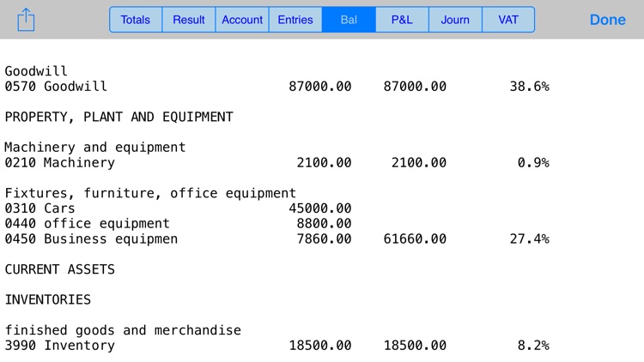Switch to the Journ tab

pyautogui.click(x=455, y=20)
